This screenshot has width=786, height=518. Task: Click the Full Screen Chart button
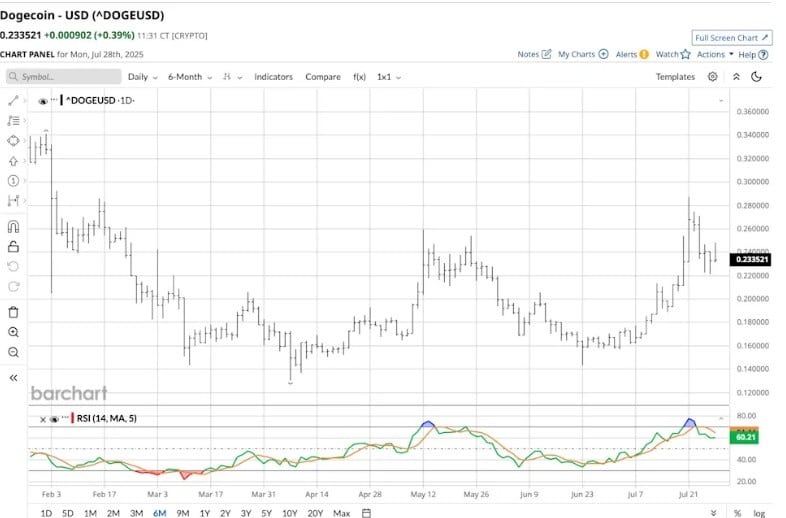(x=732, y=38)
